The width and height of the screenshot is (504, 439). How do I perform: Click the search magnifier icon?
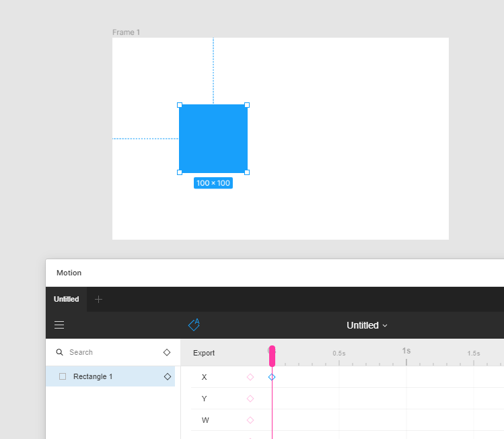point(59,352)
